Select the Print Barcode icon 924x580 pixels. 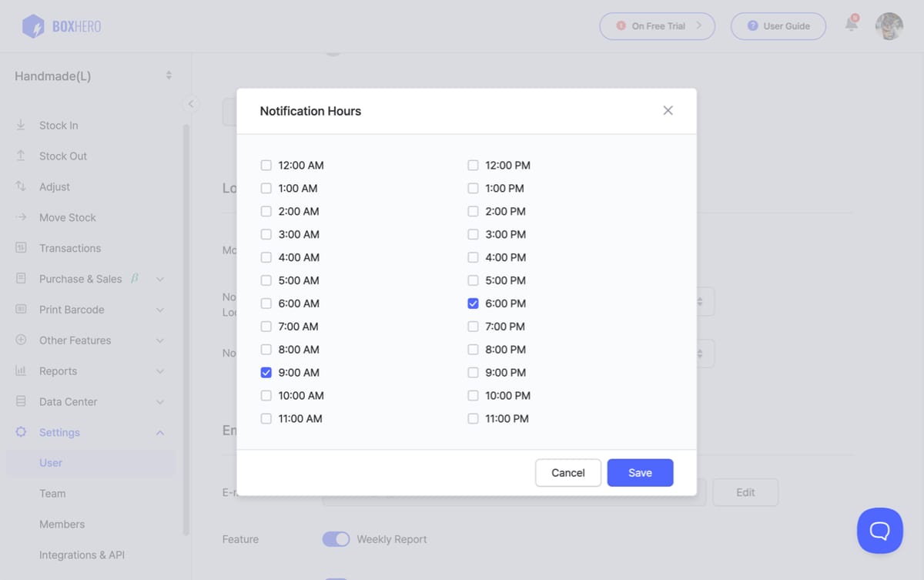coord(22,309)
